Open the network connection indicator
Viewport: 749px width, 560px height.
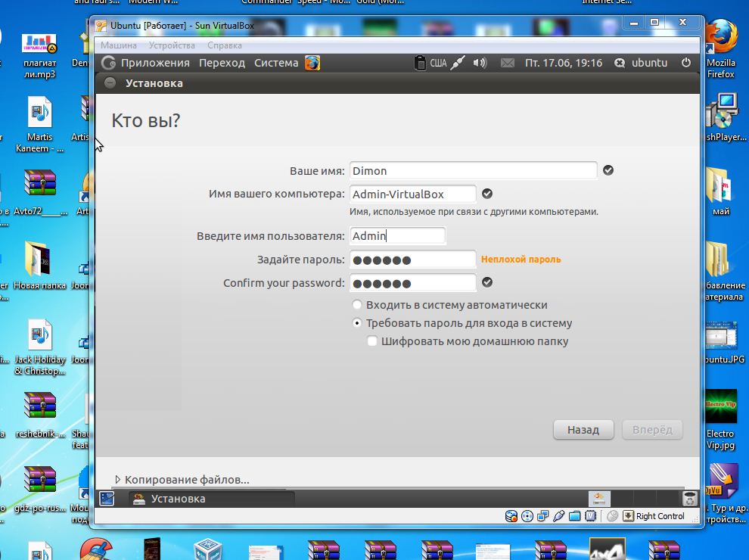click(x=458, y=63)
